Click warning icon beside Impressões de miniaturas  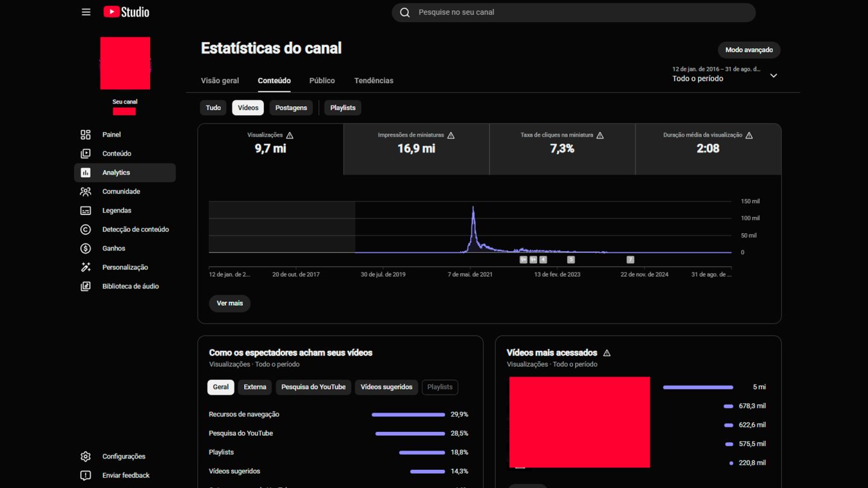tap(451, 136)
